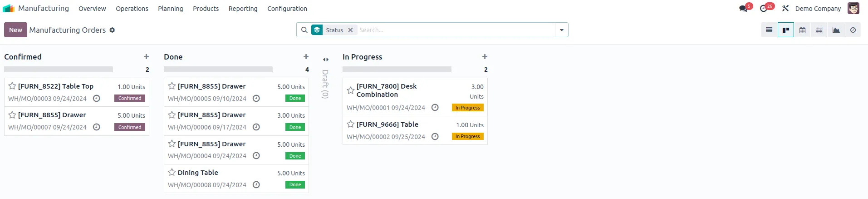
Task: Switch to pivot view
Action: coord(819,30)
